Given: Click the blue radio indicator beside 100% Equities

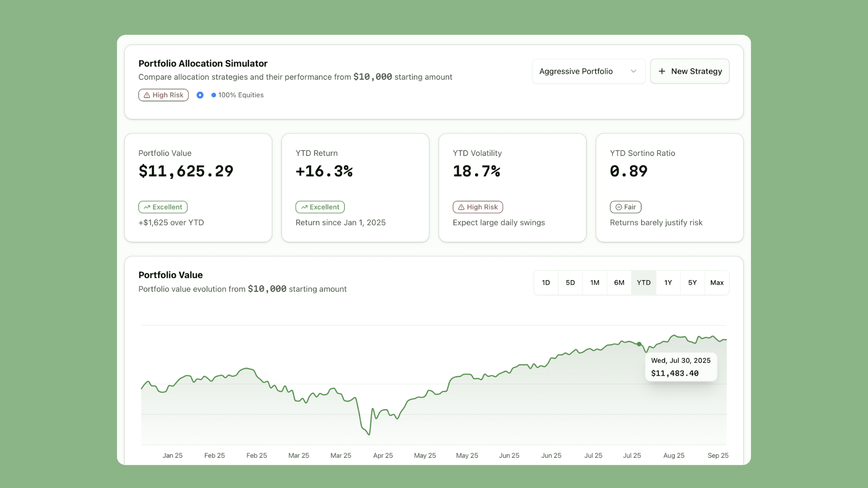Looking at the screenshot, I should (200, 95).
